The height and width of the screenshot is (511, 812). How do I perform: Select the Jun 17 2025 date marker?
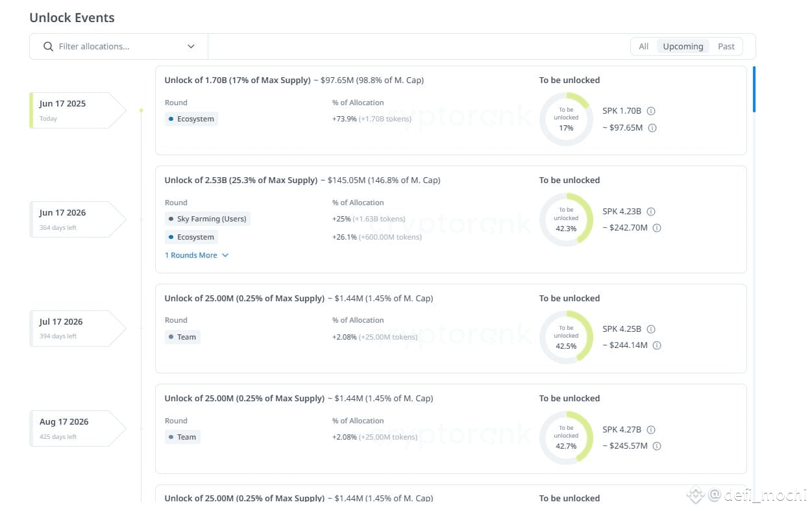point(78,110)
